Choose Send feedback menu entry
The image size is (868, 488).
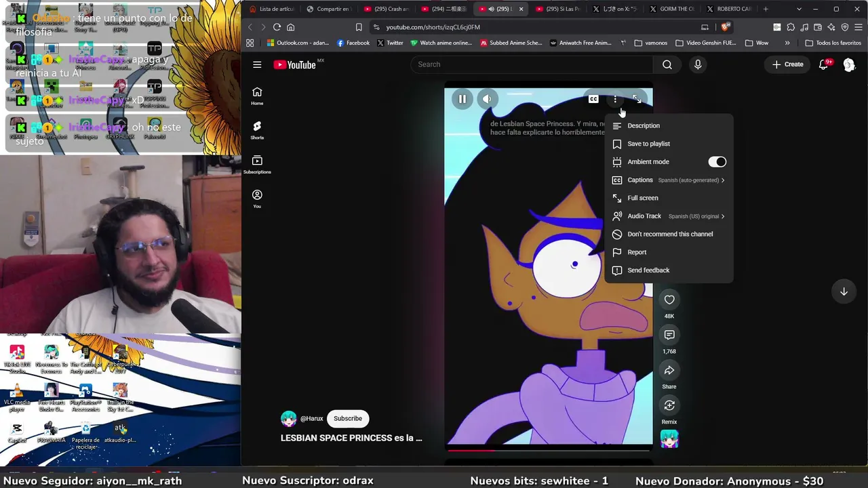[x=669, y=270]
